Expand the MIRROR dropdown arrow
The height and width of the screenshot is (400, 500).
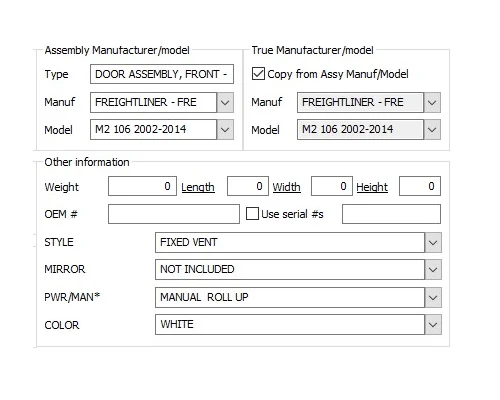(x=433, y=269)
